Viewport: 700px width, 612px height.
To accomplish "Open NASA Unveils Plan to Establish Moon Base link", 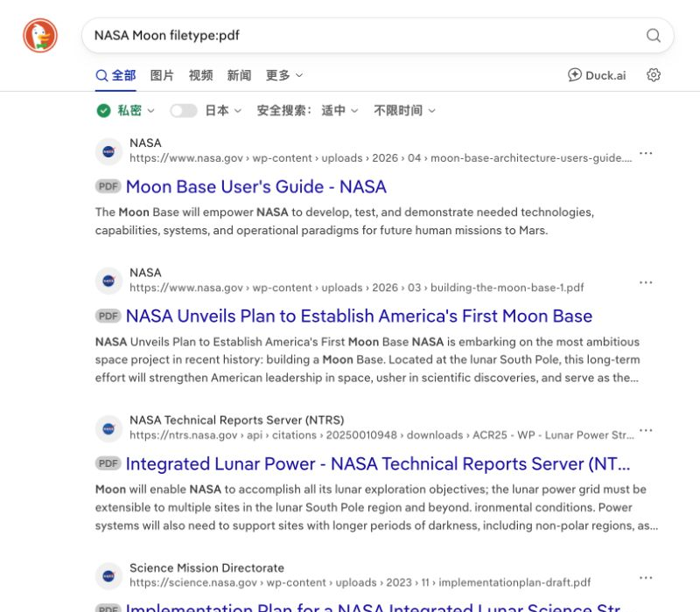I will pyautogui.click(x=359, y=316).
